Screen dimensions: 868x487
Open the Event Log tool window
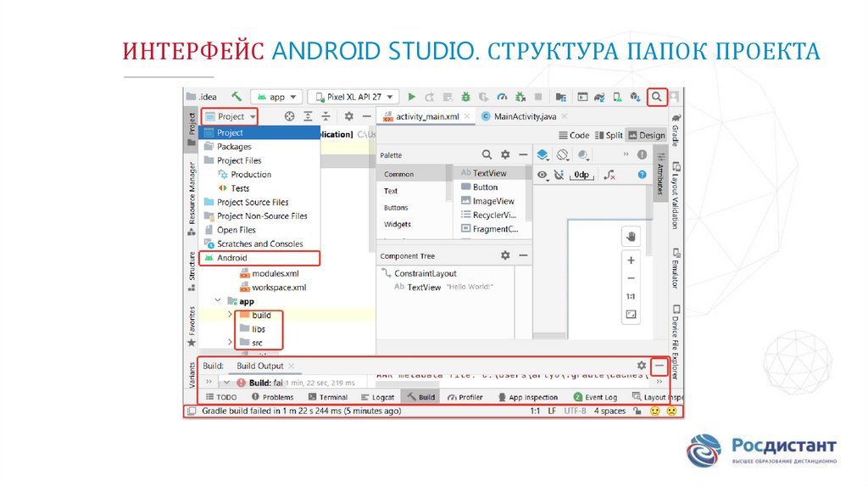(x=595, y=397)
